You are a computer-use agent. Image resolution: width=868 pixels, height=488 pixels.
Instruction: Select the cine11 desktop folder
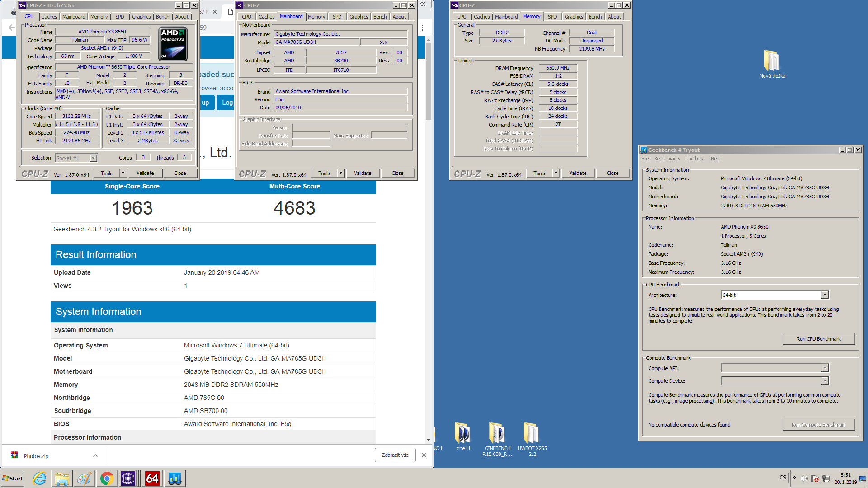(463, 436)
